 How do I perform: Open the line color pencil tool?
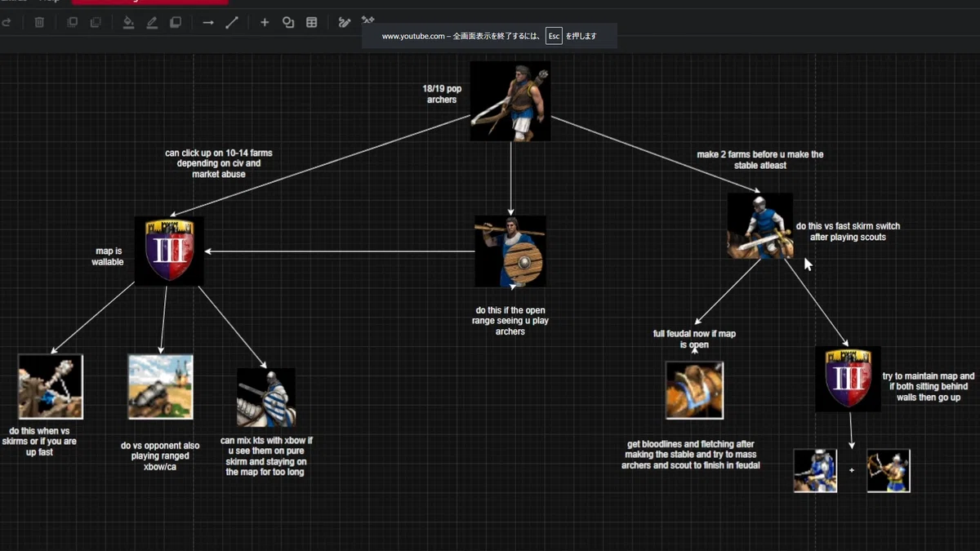pyautogui.click(x=152, y=23)
